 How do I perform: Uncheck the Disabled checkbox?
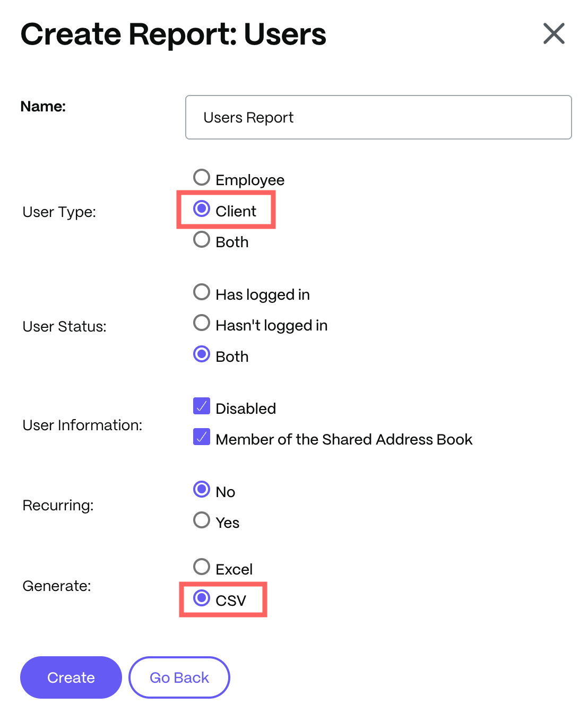202,406
